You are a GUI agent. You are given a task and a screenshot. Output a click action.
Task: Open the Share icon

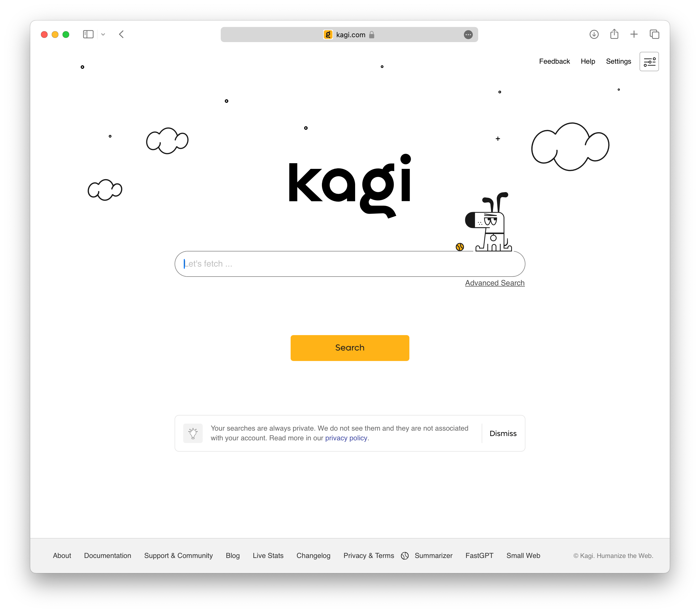click(x=614, y=34)
